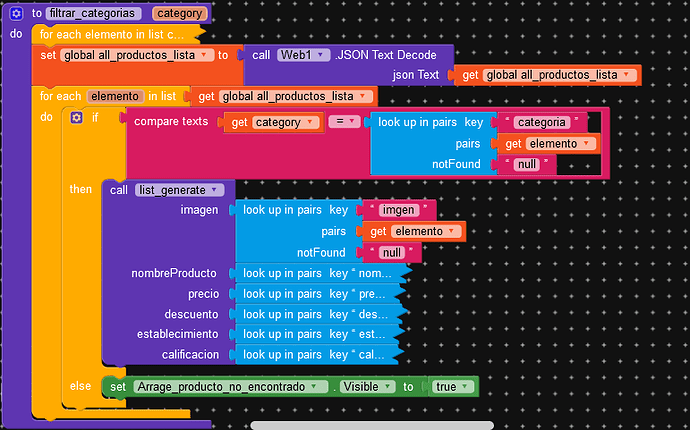This screenshot has width=690, height=430.
Task: Select the elemento variable in for each block
Action: click(112, 96)
